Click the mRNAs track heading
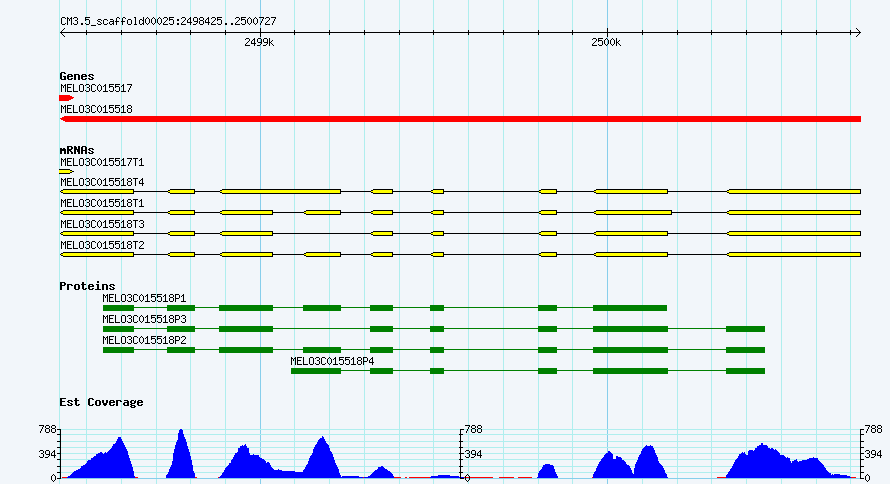The height and width of the screenshot is (484, 890). [x=77, y=150]
